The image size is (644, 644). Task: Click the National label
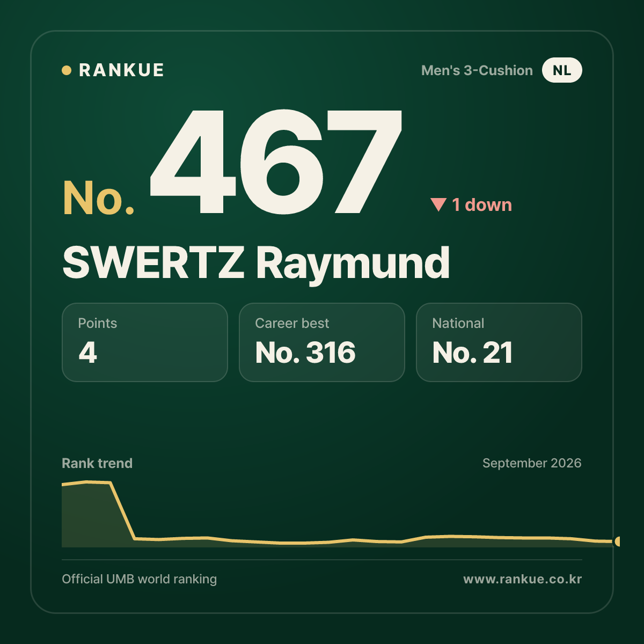click(x=458, y=323)
